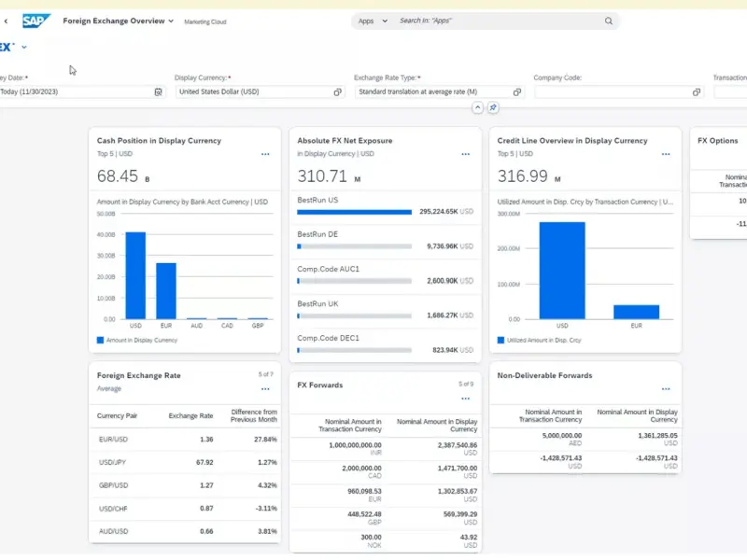This screenshot has width=747, height=560.
Task: Open the Apps search scope dropdown
Action: (373, 21)
